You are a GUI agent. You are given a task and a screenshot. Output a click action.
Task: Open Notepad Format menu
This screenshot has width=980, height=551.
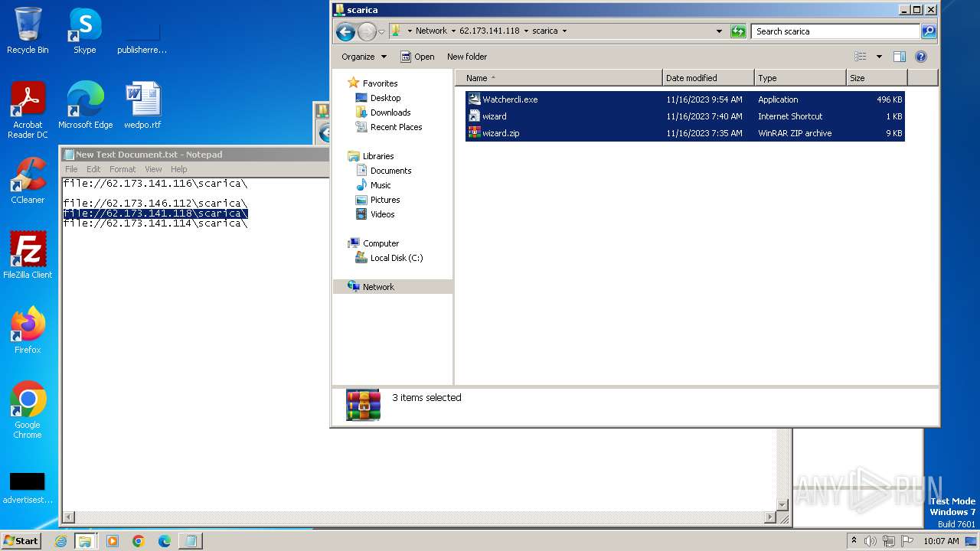pos(122,169)
